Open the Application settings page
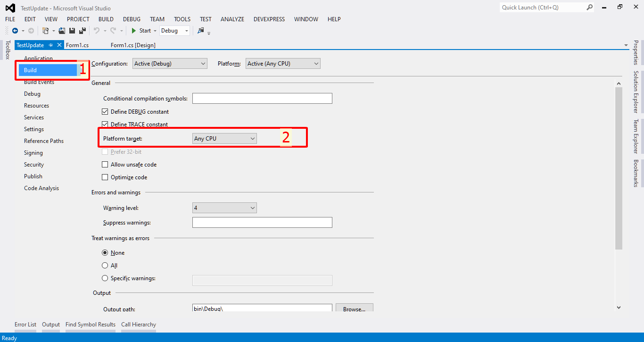 click(38, 58)
